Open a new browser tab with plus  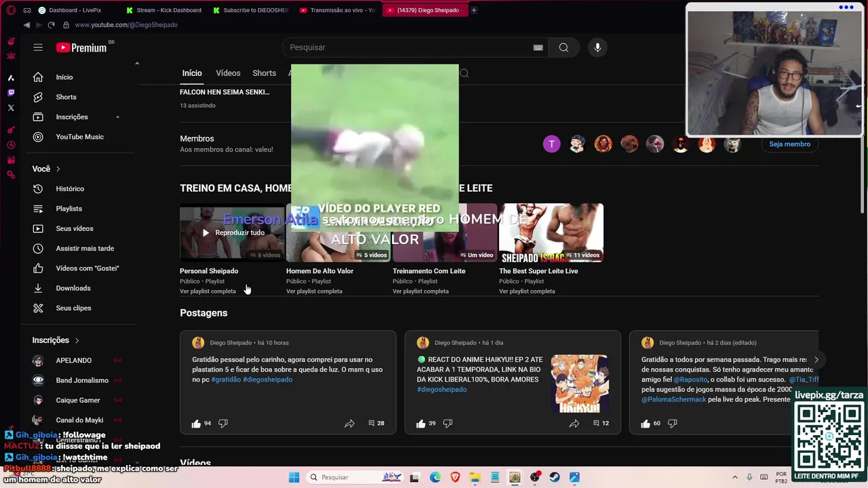(474, 10)
